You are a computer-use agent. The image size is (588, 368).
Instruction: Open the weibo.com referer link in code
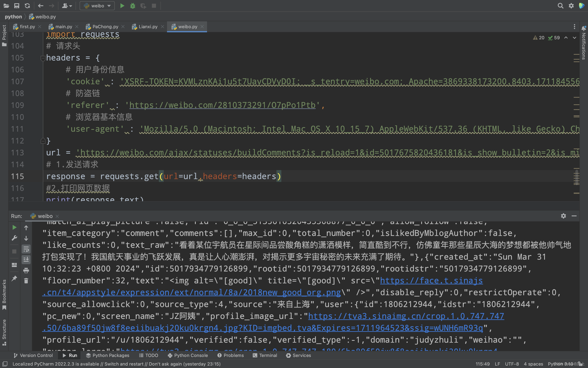point(222,105)
